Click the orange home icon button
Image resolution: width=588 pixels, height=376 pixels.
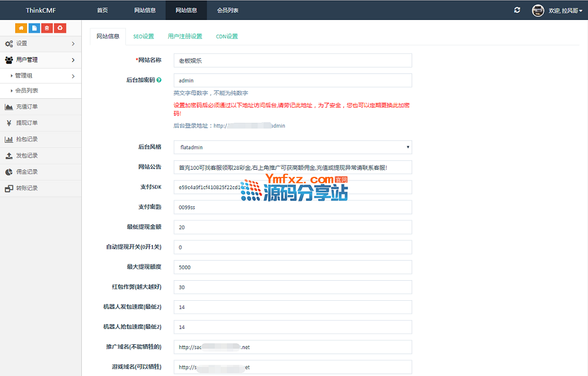tap(21, 28)
